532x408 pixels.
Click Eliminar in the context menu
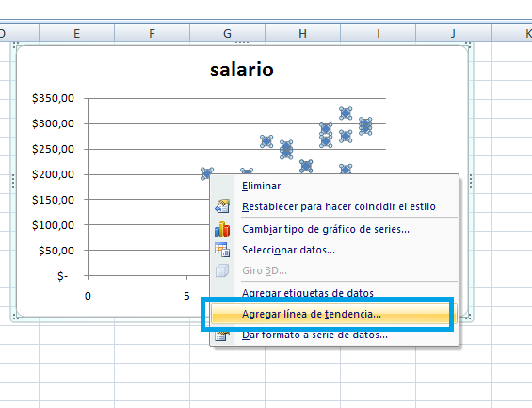click(261, 186)
